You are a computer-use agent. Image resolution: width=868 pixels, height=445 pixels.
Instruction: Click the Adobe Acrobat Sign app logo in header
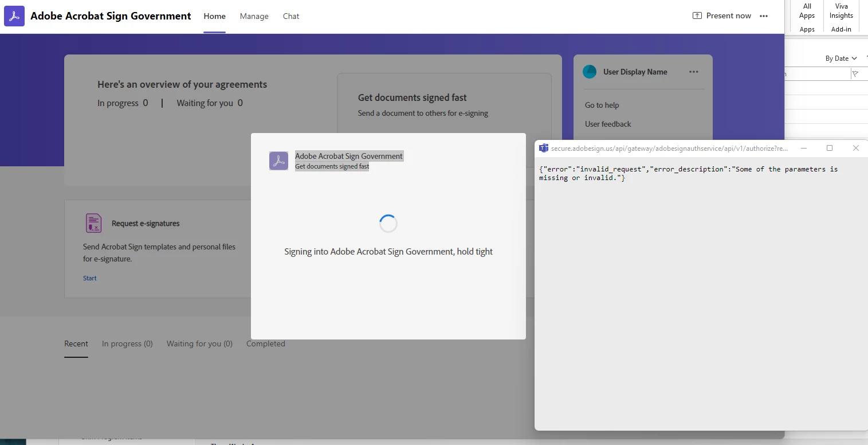coord(14,16)
